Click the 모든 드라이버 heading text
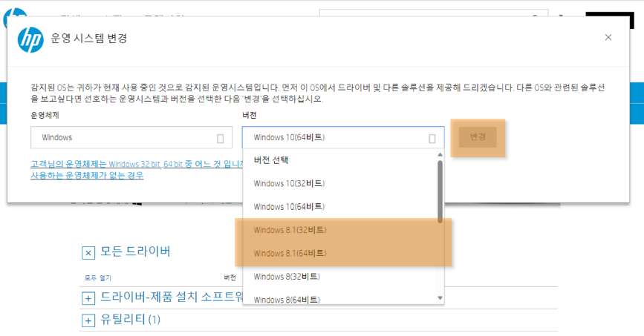 point(135,251)
